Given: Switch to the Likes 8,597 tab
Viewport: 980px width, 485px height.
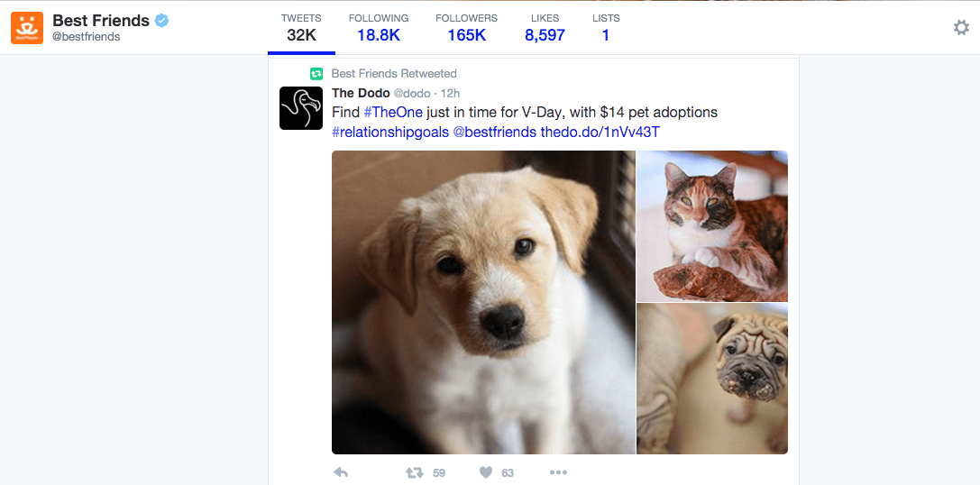Looking at the screenshot, I should pyautogui.click(x=545, y=28).
